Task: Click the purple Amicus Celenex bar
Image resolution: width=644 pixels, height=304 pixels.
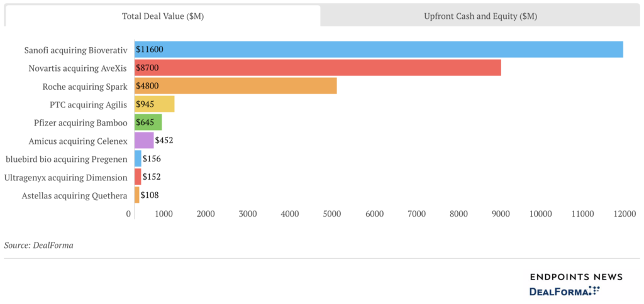Action: [x=144, y=140]
